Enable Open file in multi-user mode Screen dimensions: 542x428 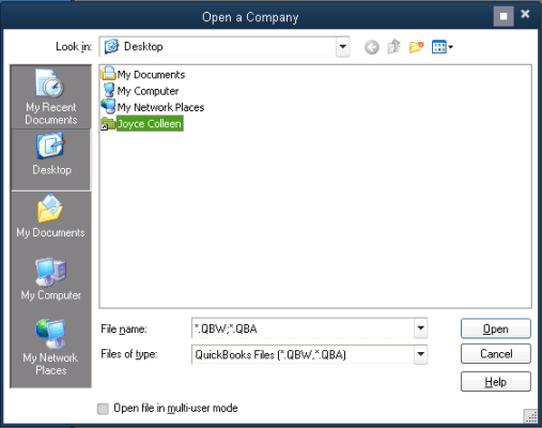click(103, 409)
